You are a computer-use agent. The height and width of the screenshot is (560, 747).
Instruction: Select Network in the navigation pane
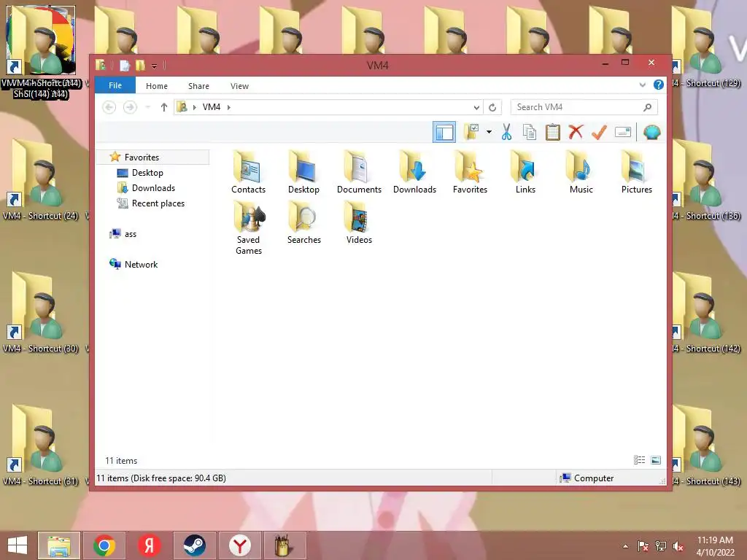(141, 264)
